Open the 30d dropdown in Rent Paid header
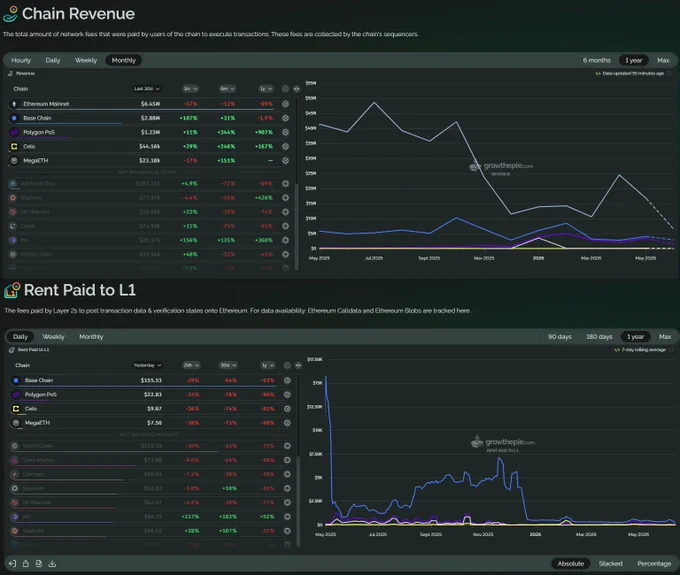The width and height of the screenshot is (680, 575). click(x=229, y=365)
